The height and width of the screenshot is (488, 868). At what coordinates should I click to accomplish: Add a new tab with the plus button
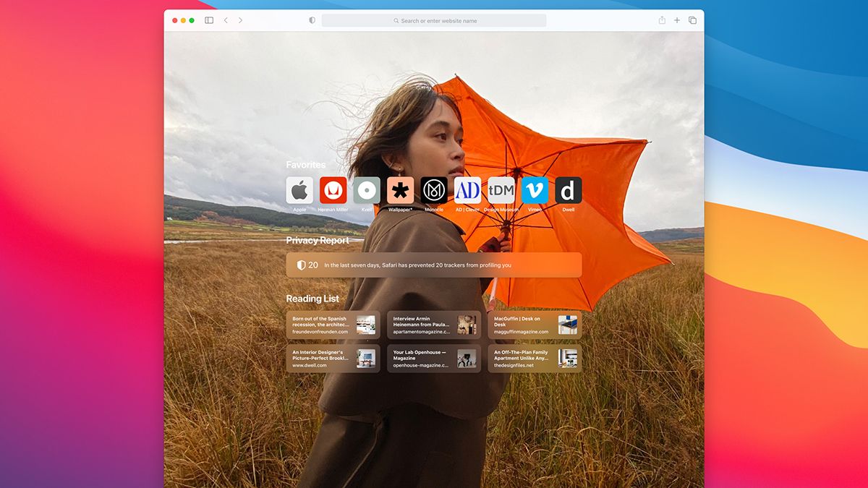pyautogui.click(x=677, y=20)
